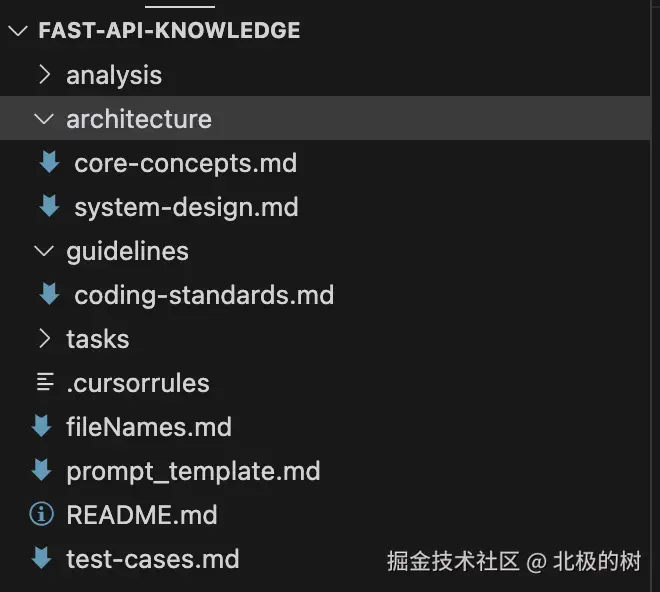The width and height of the screenshot is (660, 592).
Task: Open the system-design.md file
Action: [186, 207]
